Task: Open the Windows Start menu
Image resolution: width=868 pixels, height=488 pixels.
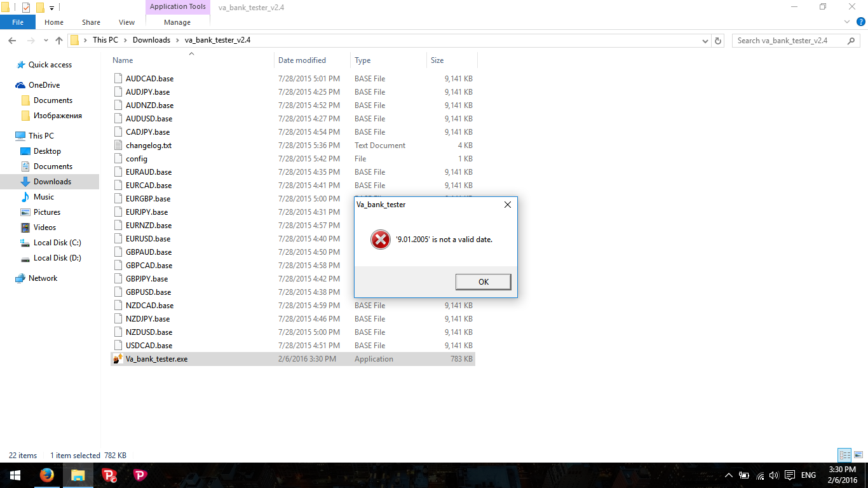Action: pos(15,475)
